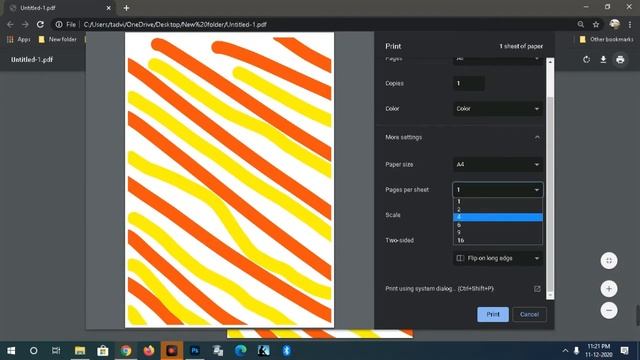Click the Cortana search circle

click(33, 351)
